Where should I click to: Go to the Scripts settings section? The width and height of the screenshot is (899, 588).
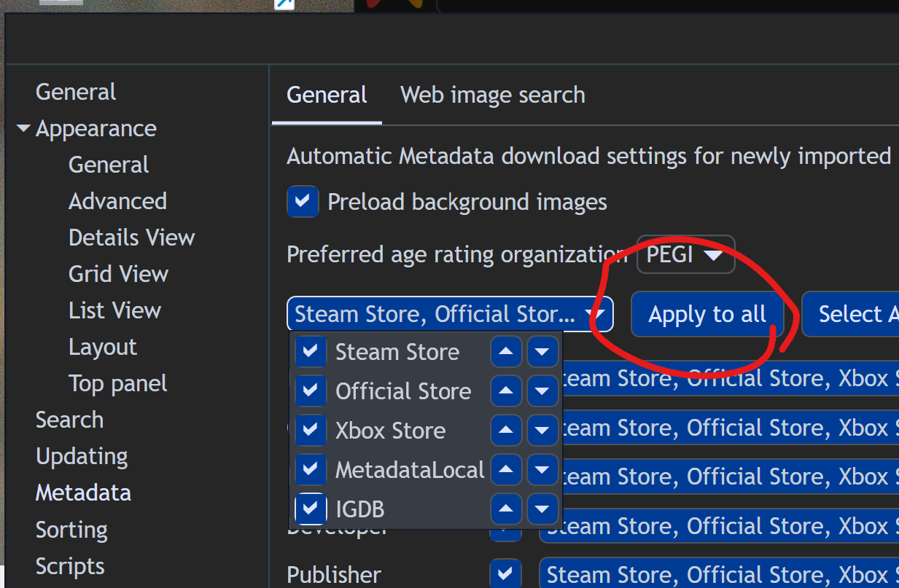[70, 566]
